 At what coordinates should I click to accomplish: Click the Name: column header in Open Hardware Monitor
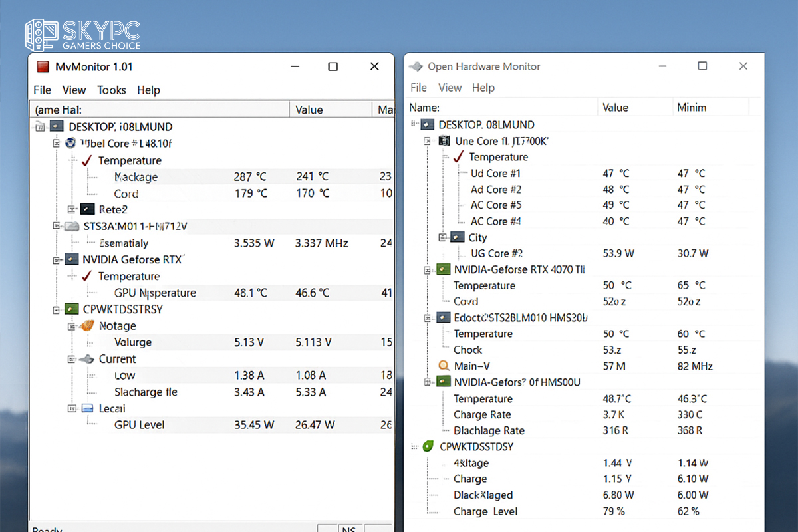click(501, 107)
